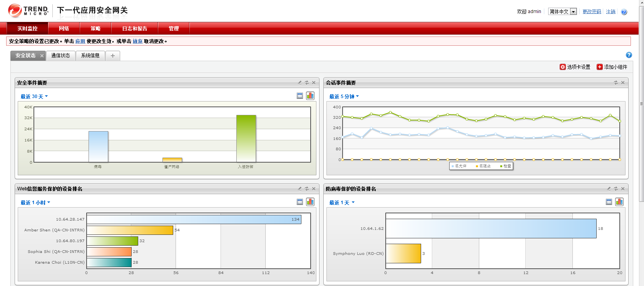
Task: Switch 安全事件摘要 widget to table view
Action: [x=300, y=96]
